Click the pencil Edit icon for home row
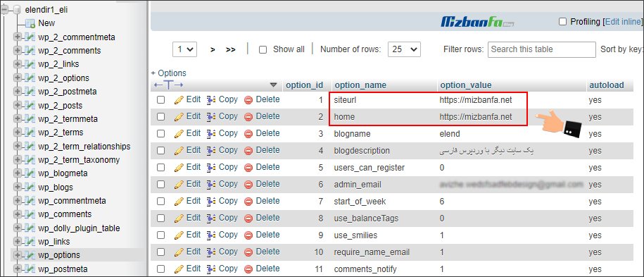644x277 pixels. (179, 117)
